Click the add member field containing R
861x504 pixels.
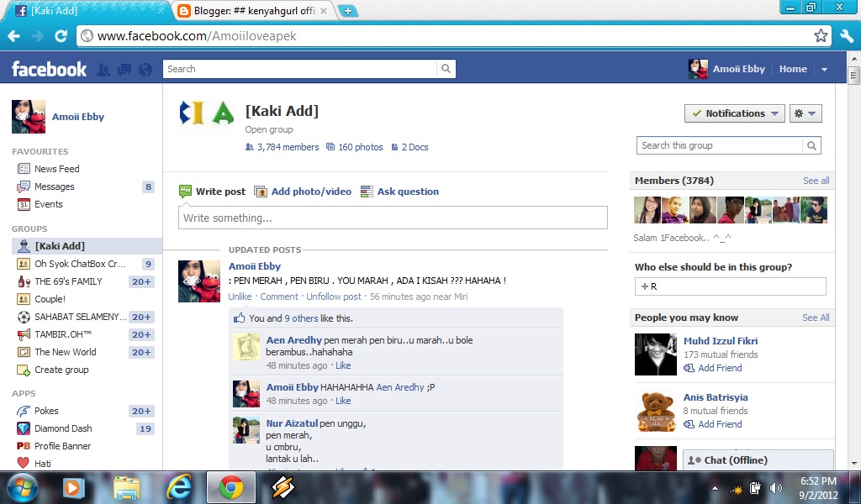coord(731,286)
